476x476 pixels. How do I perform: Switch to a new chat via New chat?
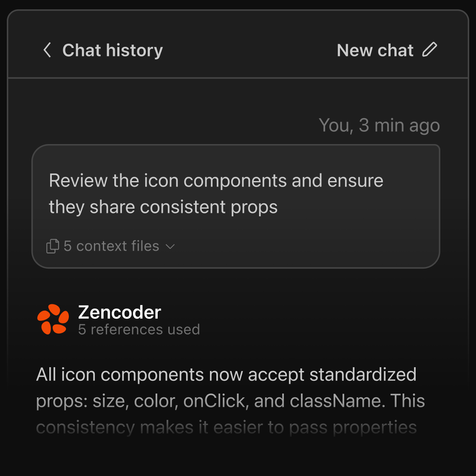374,50
